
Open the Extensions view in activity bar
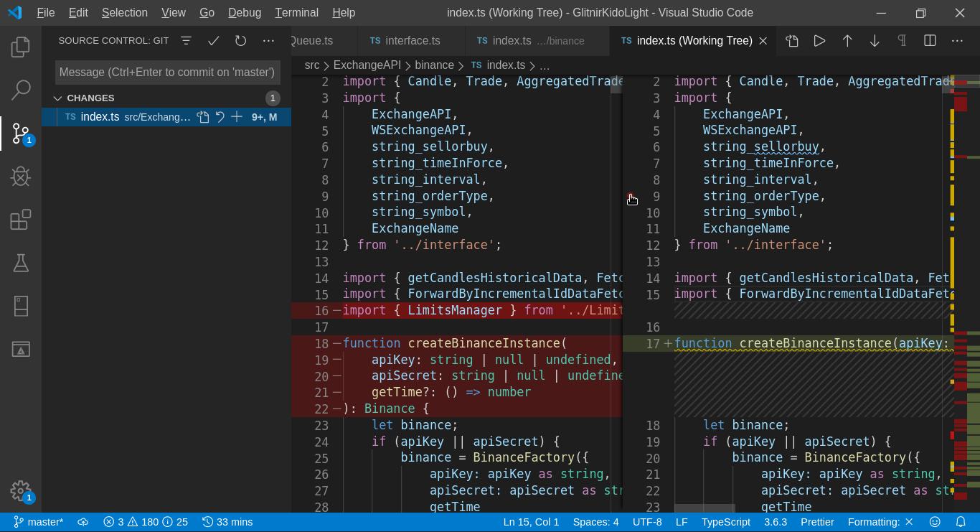(x=21, y=220)
